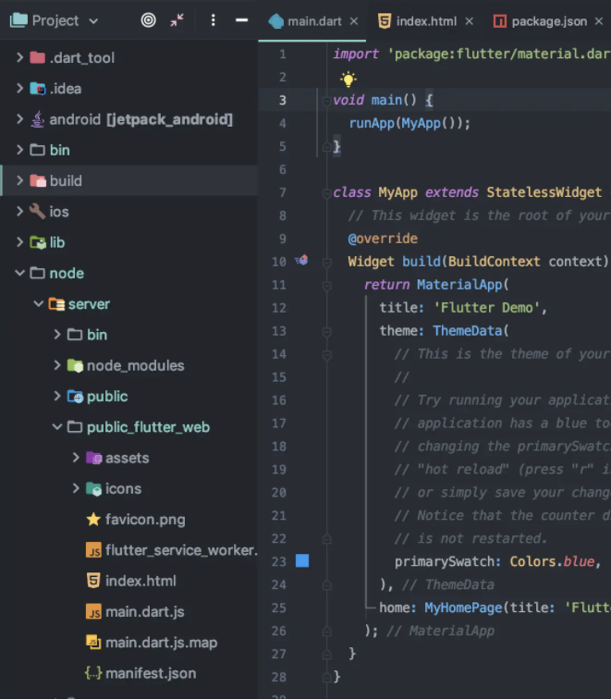Toggle code folding at line 3
611x700 pixels.
(325, 100)
